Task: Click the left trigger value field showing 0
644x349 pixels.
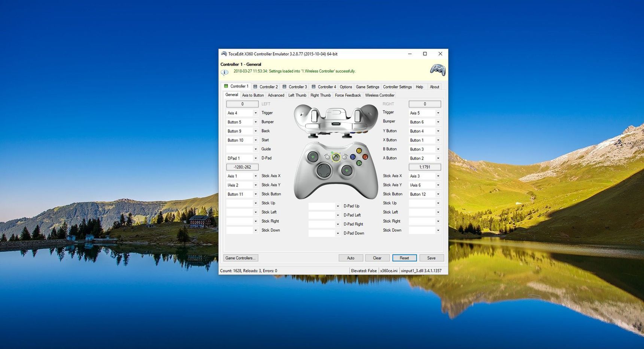Action: tap(242, 104)
